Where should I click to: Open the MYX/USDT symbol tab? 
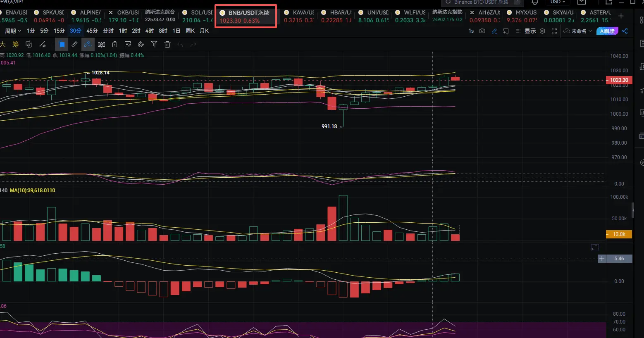tap(522, 16)
